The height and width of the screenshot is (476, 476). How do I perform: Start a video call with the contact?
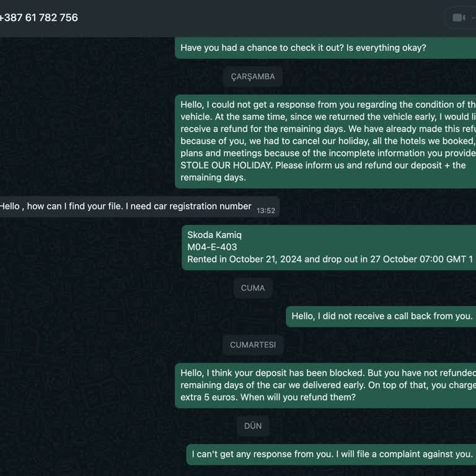[459, 17]
